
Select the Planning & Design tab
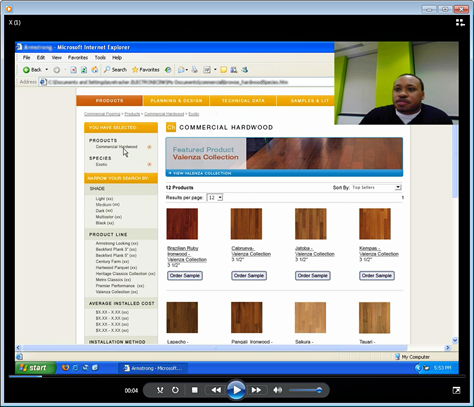tap(176, 101)
